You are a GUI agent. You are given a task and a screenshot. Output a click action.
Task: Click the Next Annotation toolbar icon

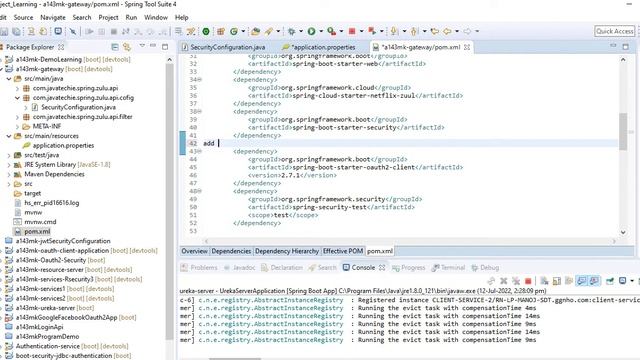[x=394, y=31]
